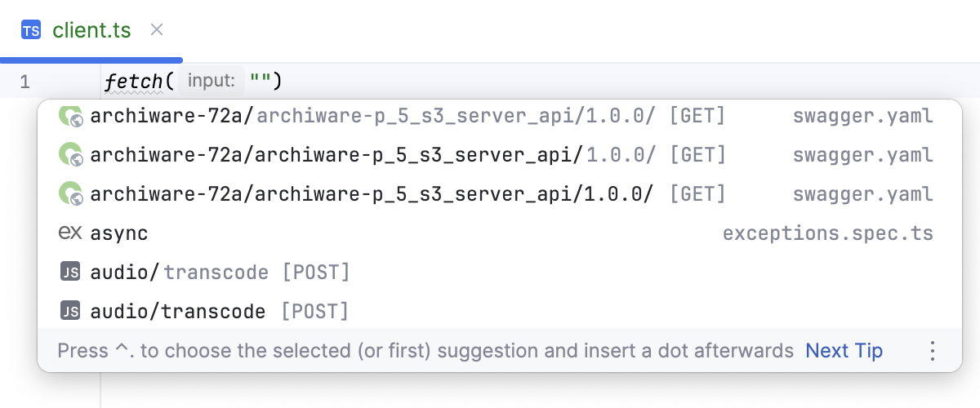Select the async completion suggestion
This screenshot has width=980, height=408.
pos(119,233)
